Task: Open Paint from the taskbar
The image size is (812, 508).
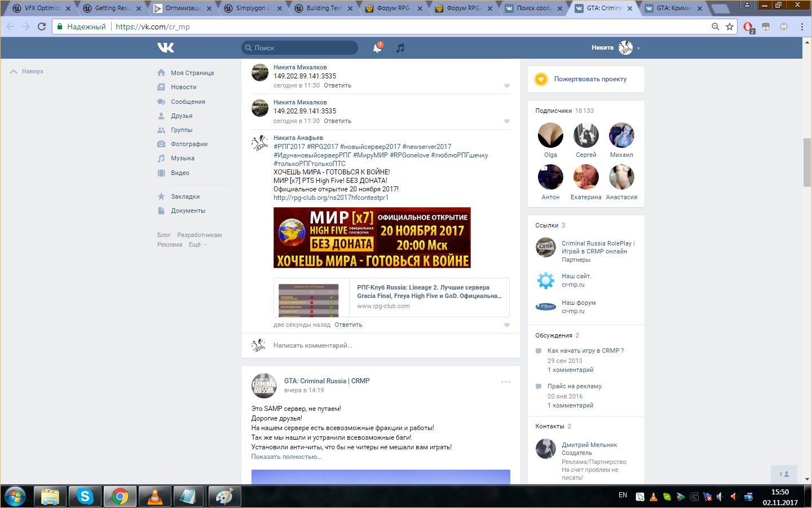Action: tap(224, 497)
